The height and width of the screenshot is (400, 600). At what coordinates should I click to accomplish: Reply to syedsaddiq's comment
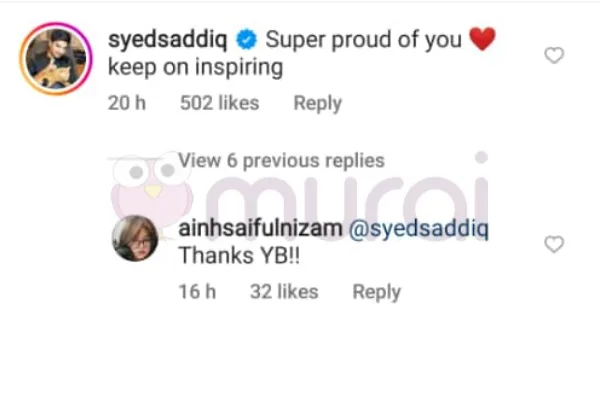(318, 103)
